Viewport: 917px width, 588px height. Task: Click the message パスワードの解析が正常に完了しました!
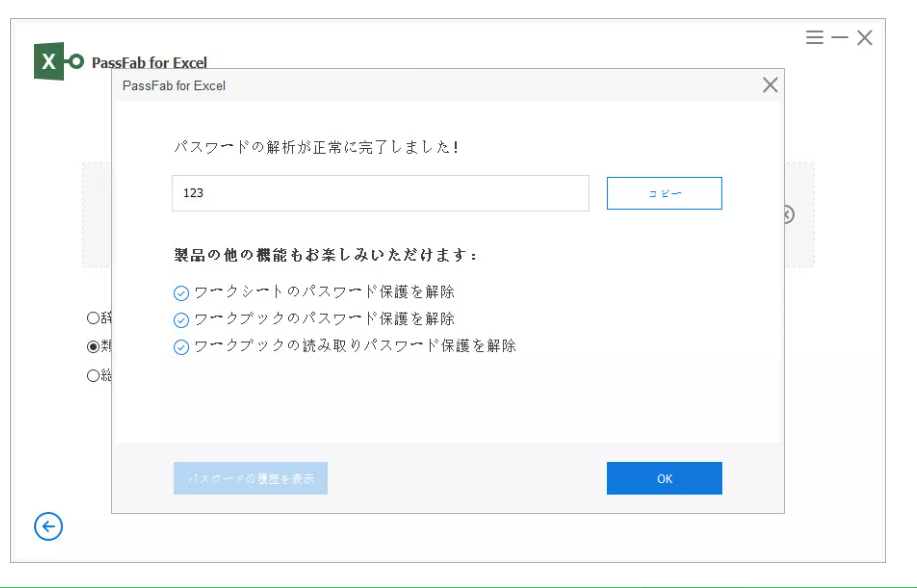click(x=316, y=146)
